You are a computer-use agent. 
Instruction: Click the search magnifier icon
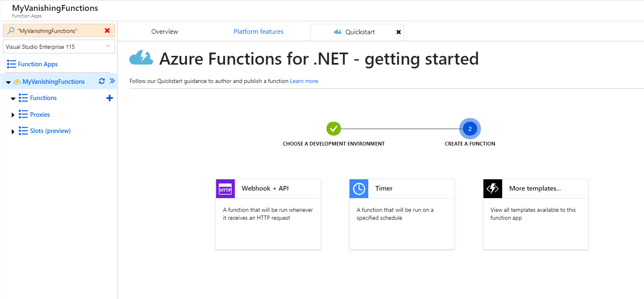tap(11, 31)
